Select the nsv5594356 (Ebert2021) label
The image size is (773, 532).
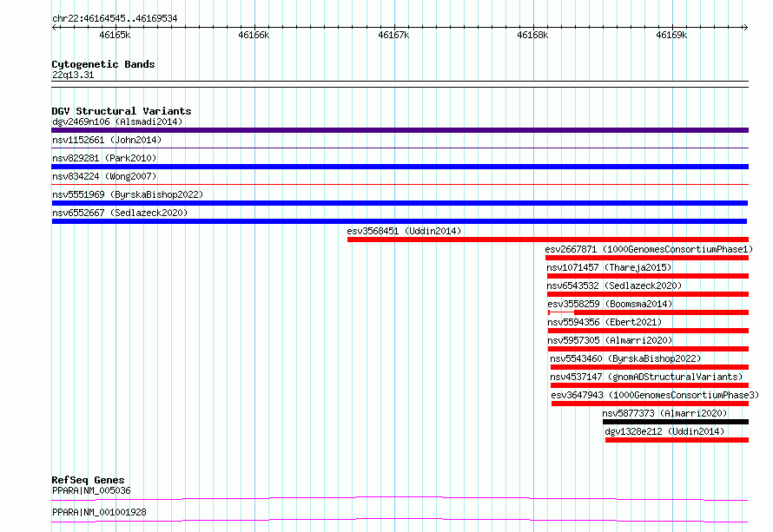click(x=605, y=322)
